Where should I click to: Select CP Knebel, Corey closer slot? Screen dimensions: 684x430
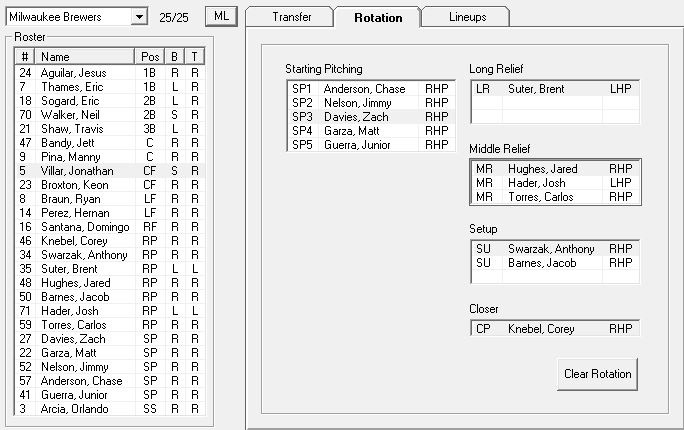(555, 329)
